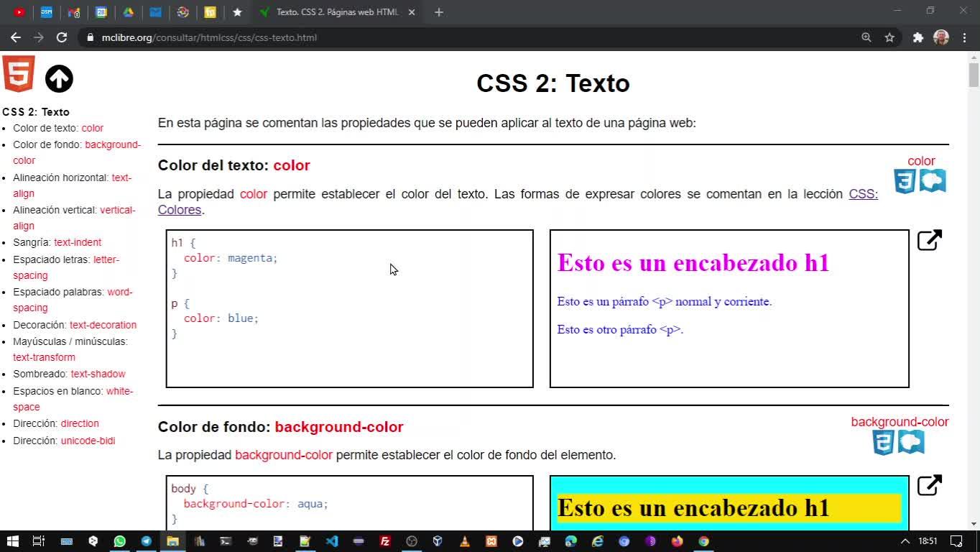
Task: Click the browser back arrow
Action: (16, 37)
